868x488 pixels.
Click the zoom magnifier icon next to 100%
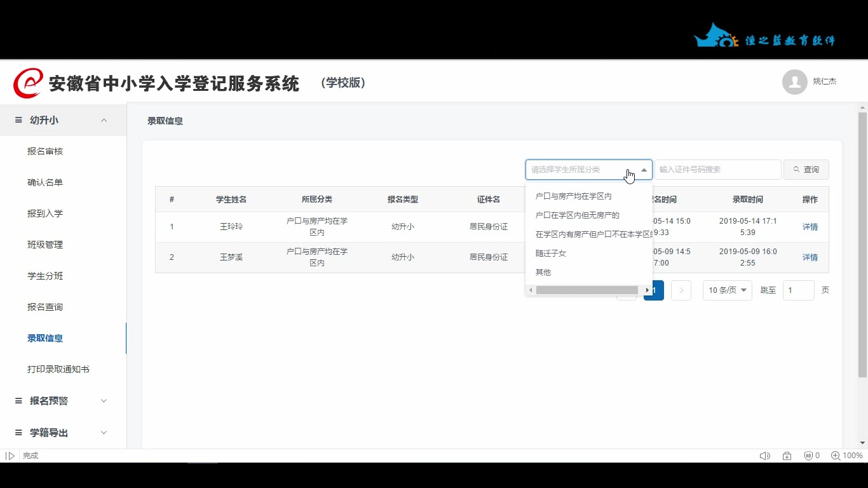837,456
